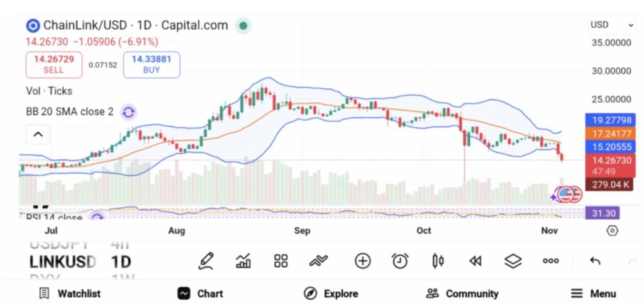Switch to the Watchlist tab
644x308 pixels.
(x=70, y=294)
